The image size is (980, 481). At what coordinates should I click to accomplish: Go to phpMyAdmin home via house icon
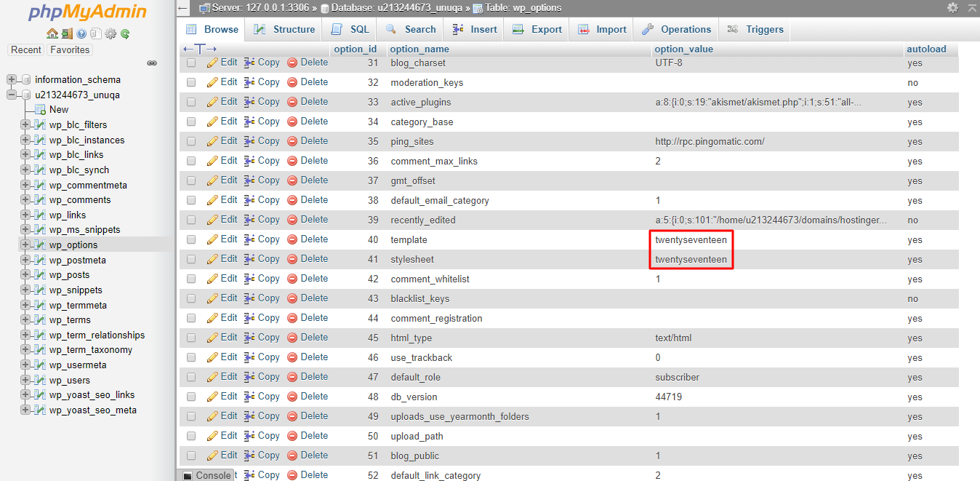point(52,33)
